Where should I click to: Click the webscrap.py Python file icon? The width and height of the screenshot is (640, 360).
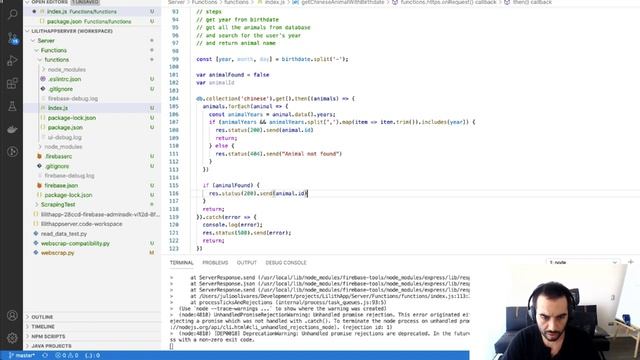(x=36, y=253)
